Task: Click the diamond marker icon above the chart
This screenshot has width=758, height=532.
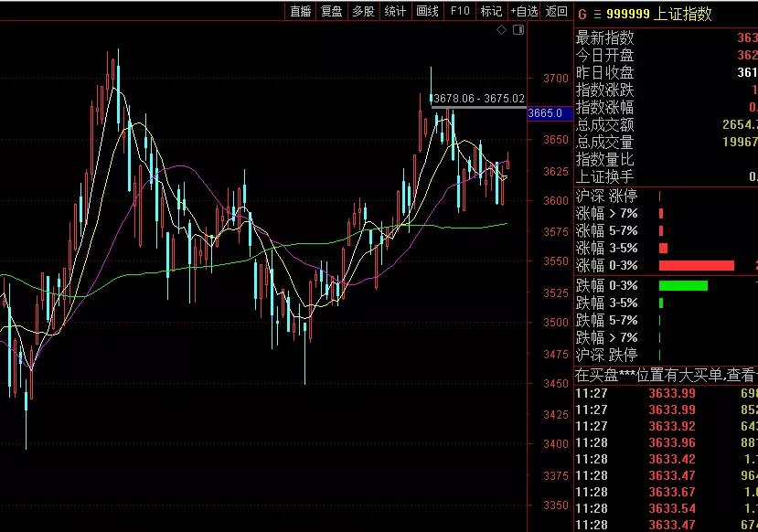Action: [x=500, y=29]
